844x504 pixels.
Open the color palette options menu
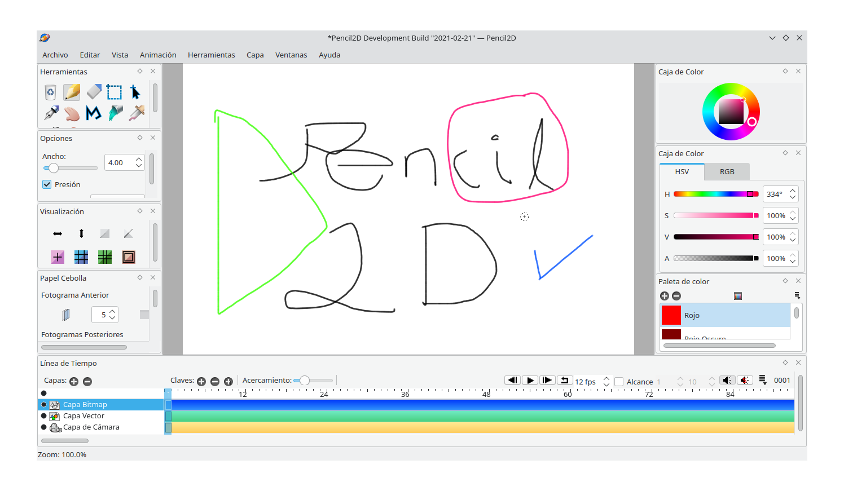(797, 295)
